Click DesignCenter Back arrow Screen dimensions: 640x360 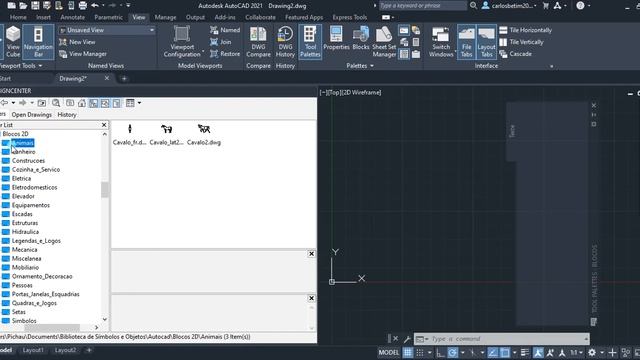tap(4, 103)
